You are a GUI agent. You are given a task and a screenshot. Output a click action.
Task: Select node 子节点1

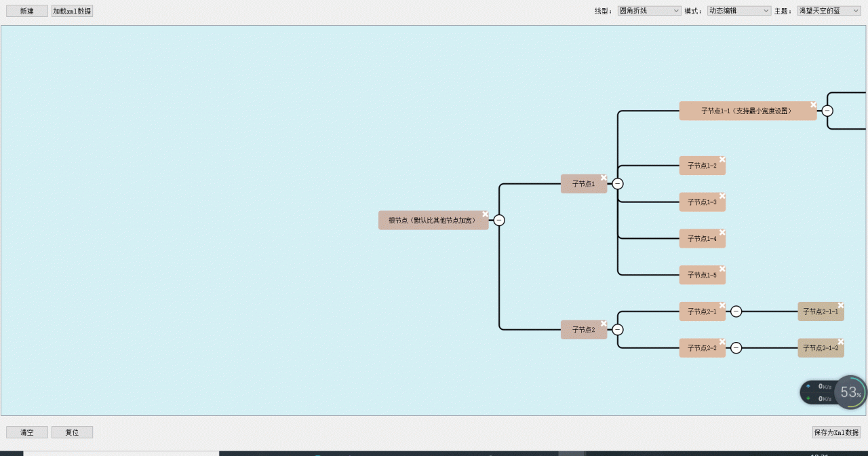click(x=583, y=184)
